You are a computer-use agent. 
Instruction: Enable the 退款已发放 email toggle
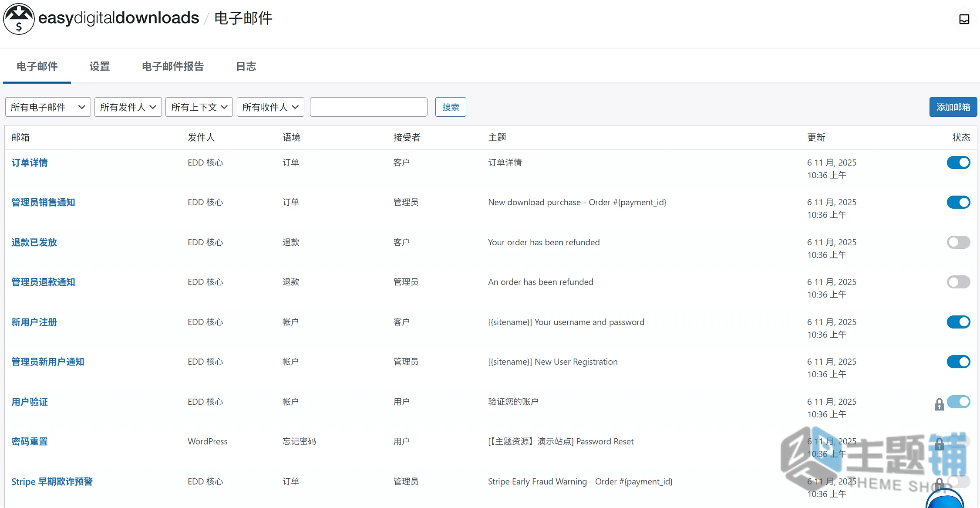click(958, 242)
